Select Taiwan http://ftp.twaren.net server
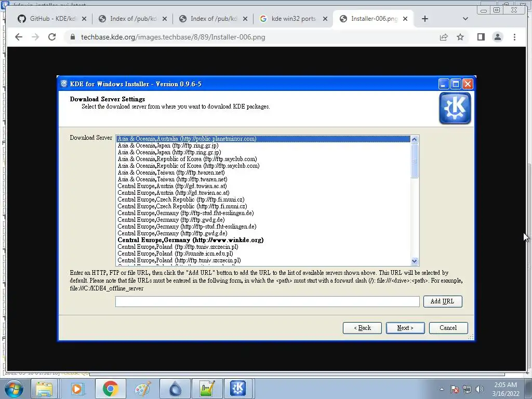 (x=263, y=179)
